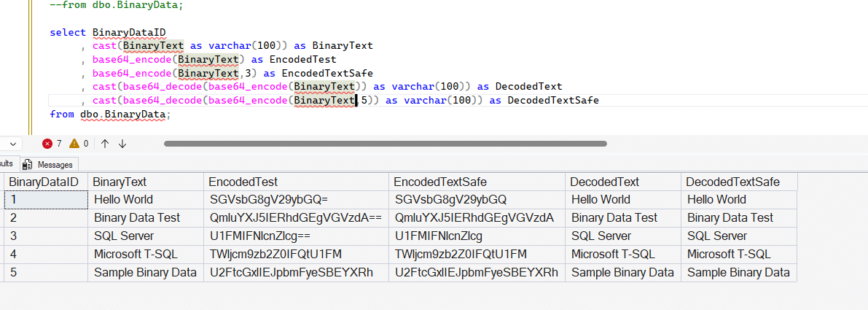Screen dimensions: 868x310
Task: Go to next issue with down arrow
Action: 122,144
